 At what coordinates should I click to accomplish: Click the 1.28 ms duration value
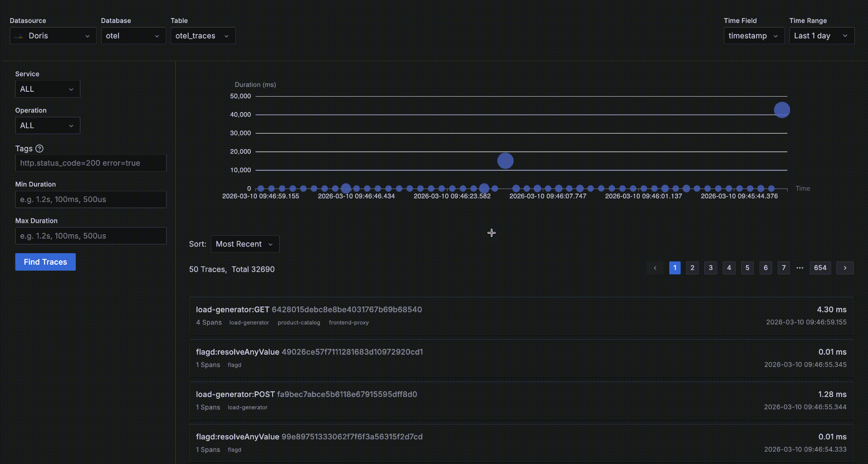click(x=832, y=394)
